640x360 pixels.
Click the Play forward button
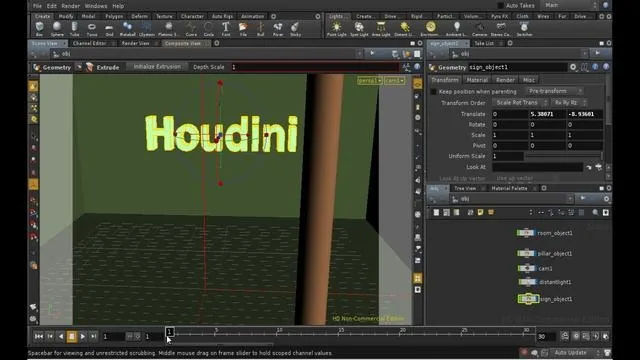(x=83, y=336)
